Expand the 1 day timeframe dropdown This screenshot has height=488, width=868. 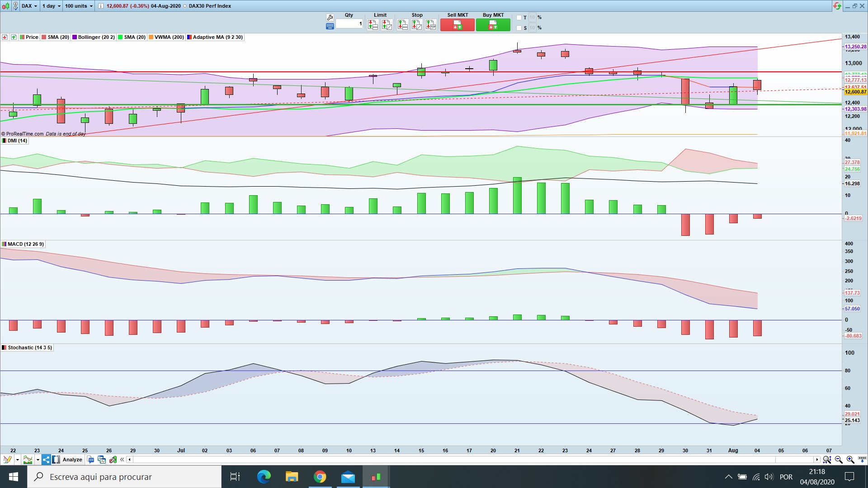(x=51, y=6)
